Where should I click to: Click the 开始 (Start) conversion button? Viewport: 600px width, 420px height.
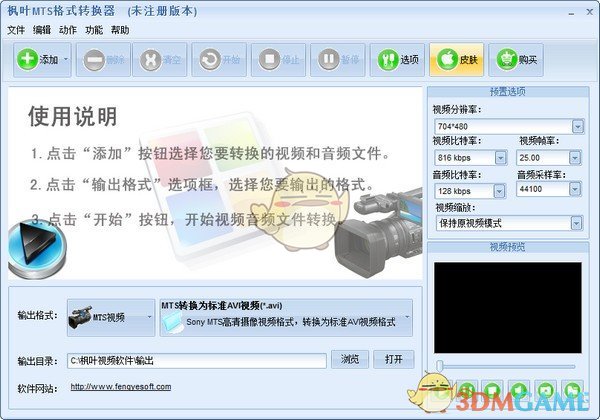(x=219, y=60)
